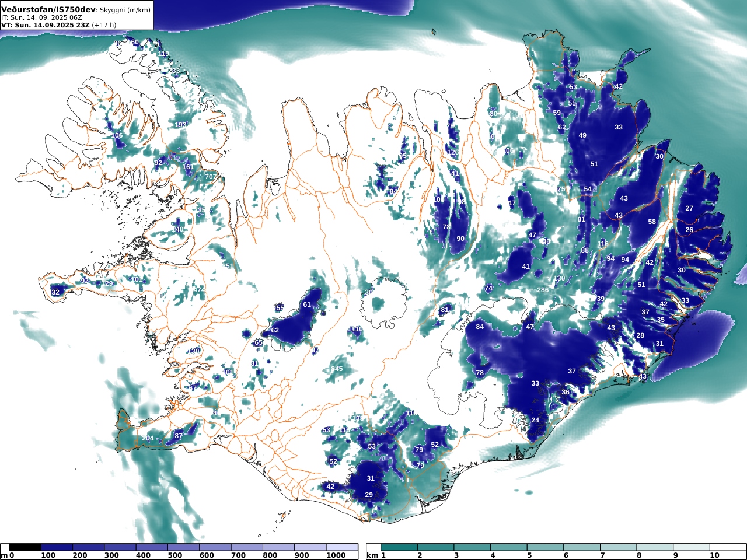Click the visibility value '161' on map
The height and width of the screenshot is (560, 747).
click(x=187, y=167)
